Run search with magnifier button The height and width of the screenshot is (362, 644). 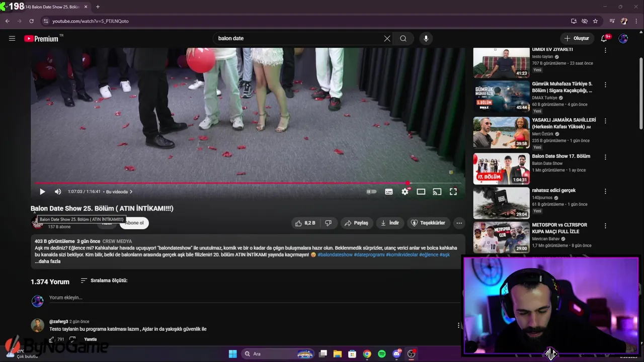pyautogui.click(x=403, y=38)
